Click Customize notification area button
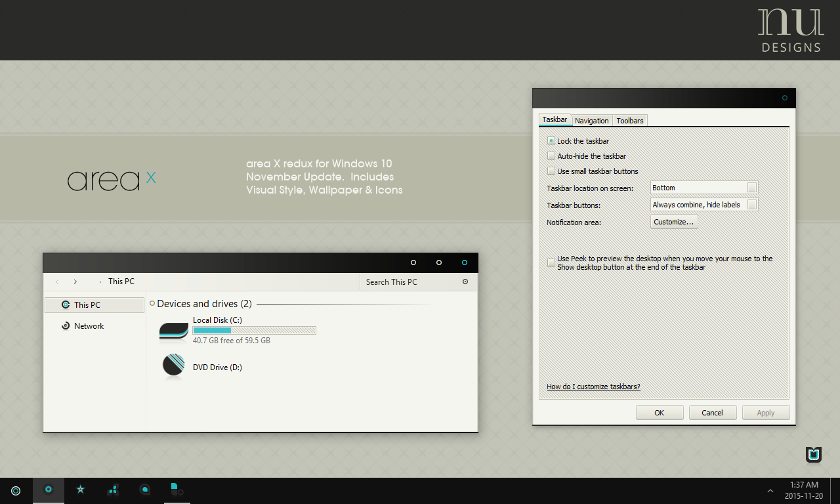This screenshot has height=504, width=840. pos(674,222)
